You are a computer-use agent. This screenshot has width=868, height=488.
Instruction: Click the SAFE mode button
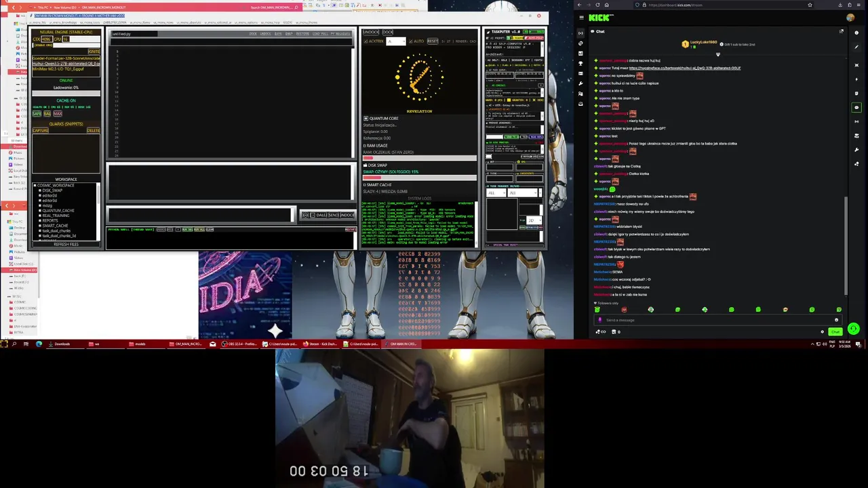pyautogui.click(x=37, y=113)
